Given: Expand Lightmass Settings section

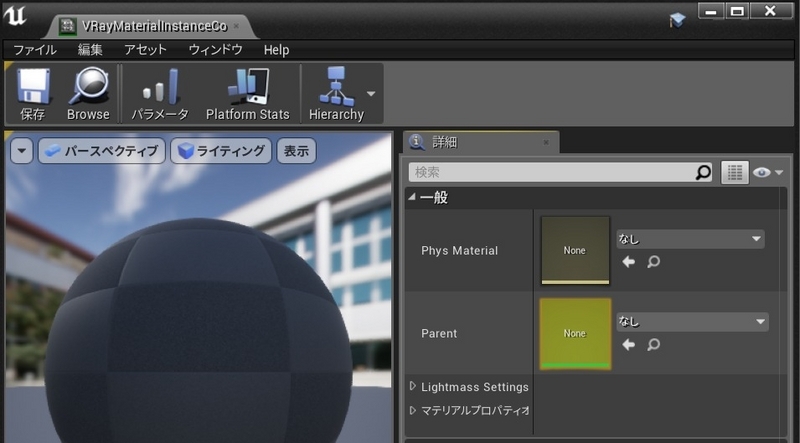Looking at the screenshot, I should click(413, 386).
